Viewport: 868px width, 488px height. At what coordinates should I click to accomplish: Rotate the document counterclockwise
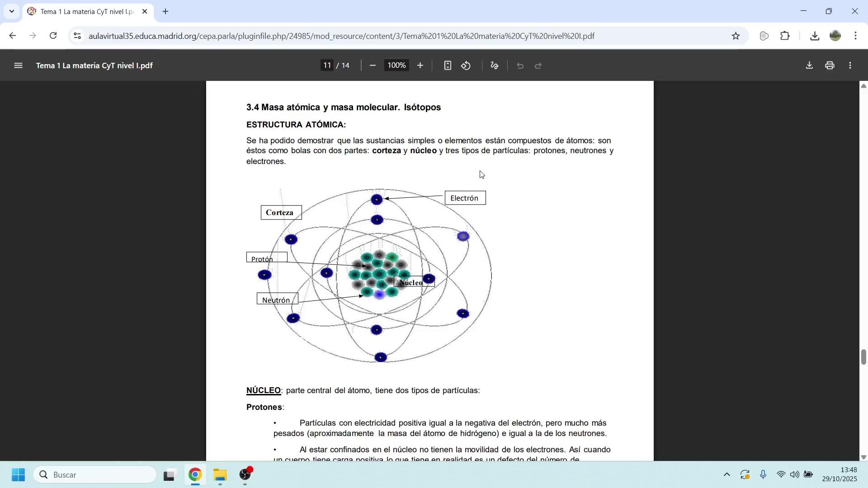pyautogui.click(x=466, y=66)
